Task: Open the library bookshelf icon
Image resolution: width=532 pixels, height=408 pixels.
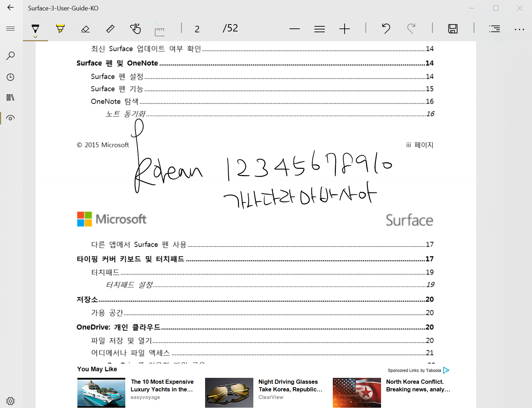Action: tap(10, 97)
